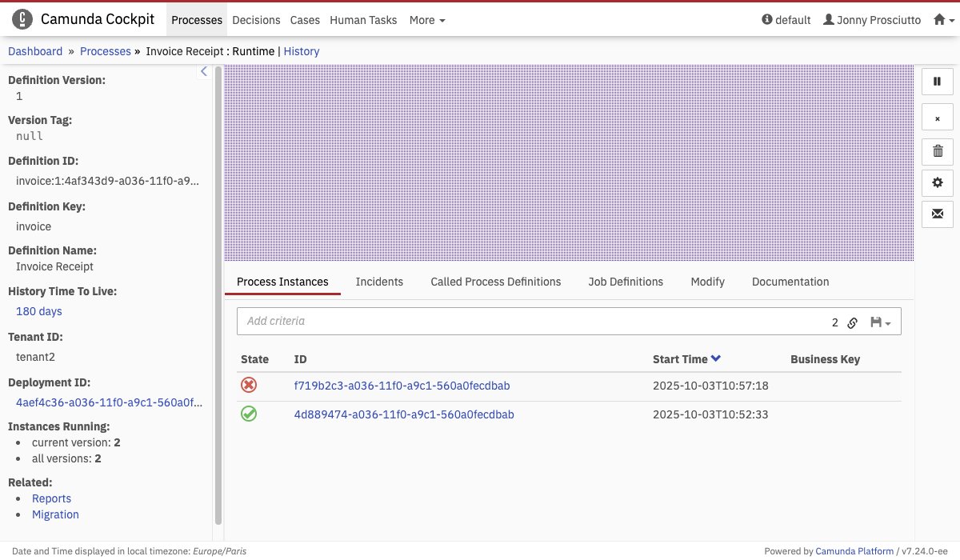Image resolution: width=960 pixels, height=560 pixels.
Task: Open the Decisions menu item
Action: [256, 20]
